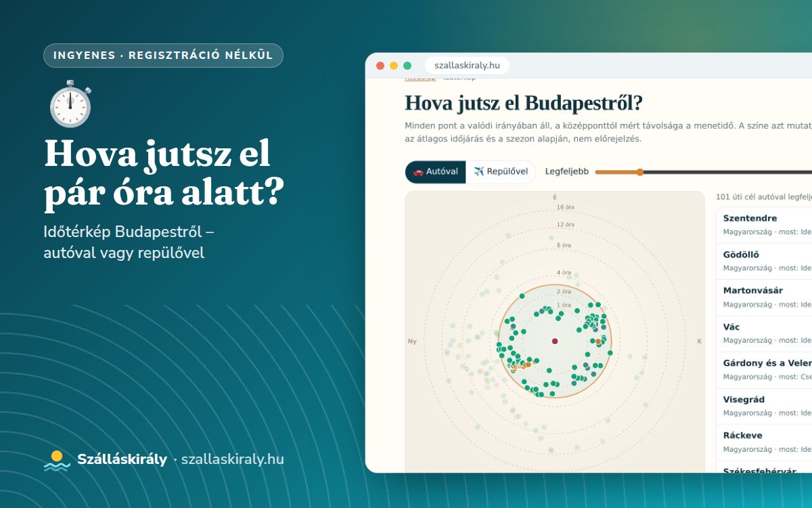Open the Gárdony és a Velen… destination row

point(764,370)
